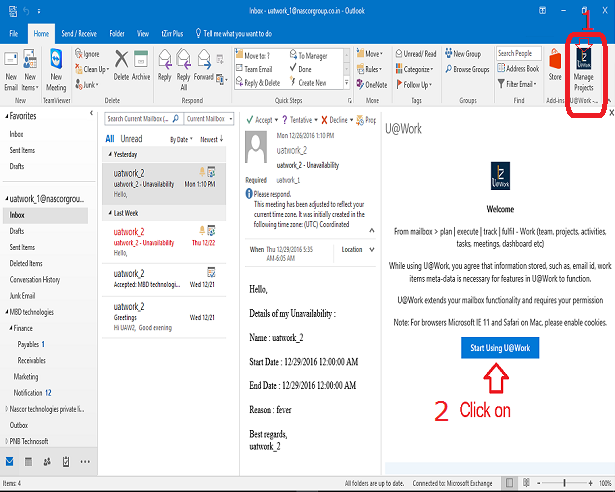Open the File menu
The image size is (615, 492).
point(14,33)
